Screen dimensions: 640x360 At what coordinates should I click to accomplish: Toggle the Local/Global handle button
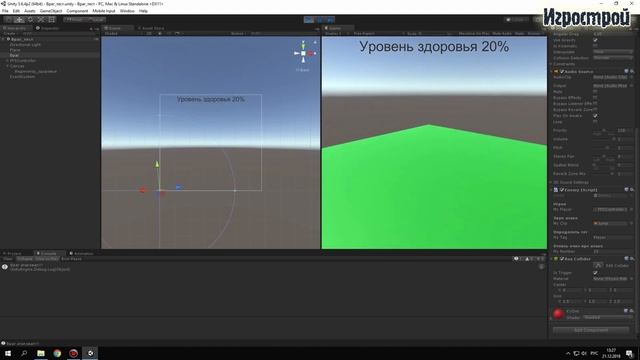click(96, 20)
